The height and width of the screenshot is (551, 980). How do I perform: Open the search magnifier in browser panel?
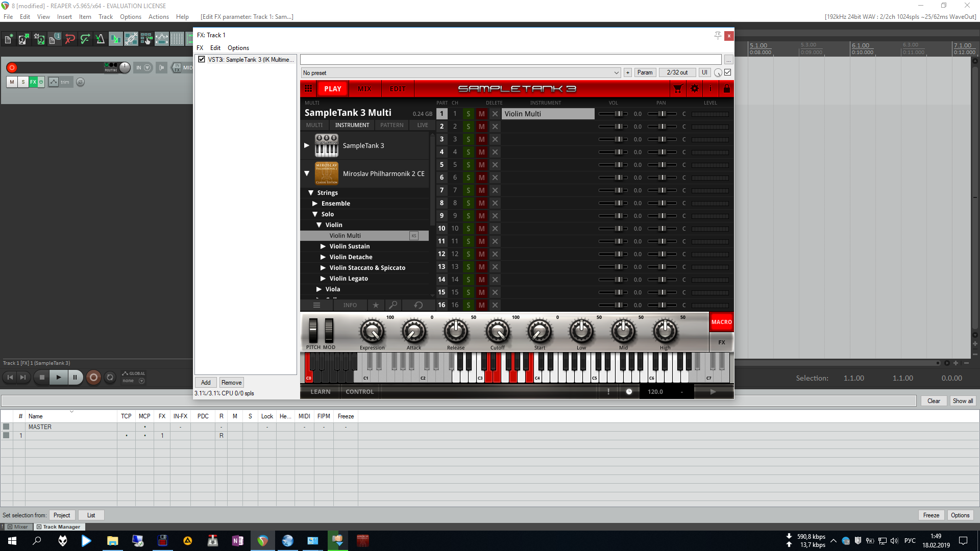(393, 305)
